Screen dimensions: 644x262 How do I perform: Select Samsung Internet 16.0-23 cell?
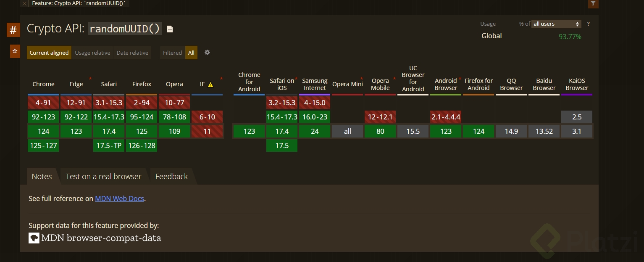click(315, 117)
